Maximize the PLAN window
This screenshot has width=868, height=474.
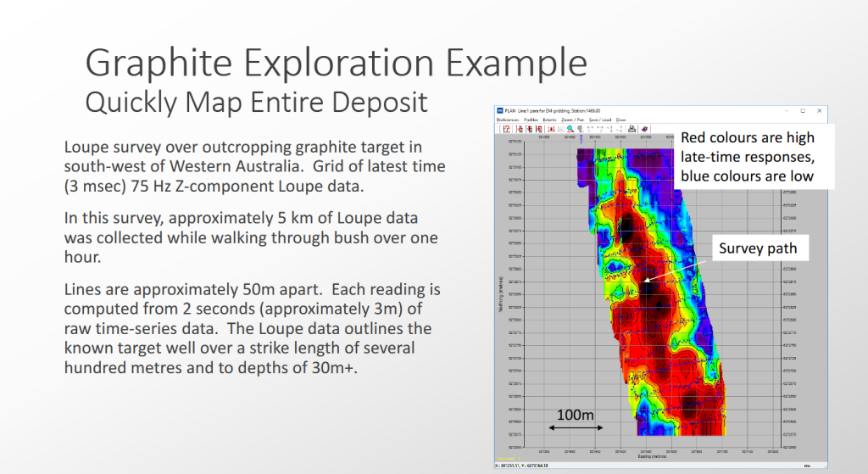tap(803, 111)
